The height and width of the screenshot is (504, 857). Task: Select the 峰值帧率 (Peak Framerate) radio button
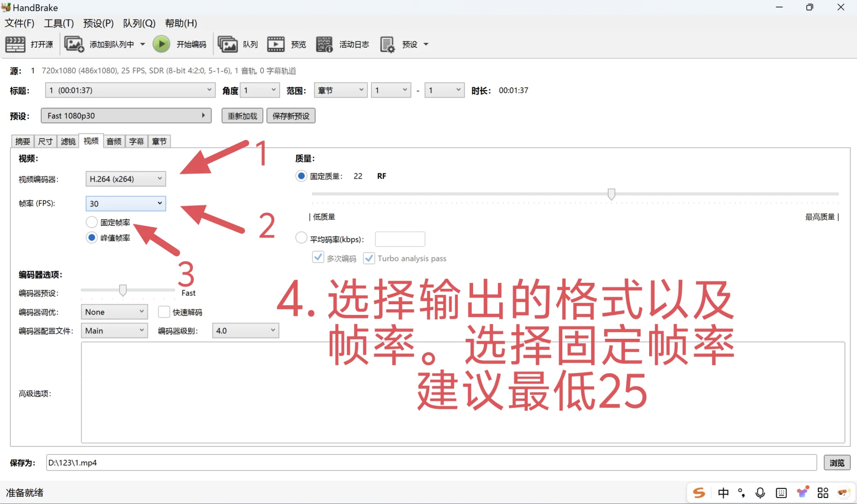coord(92,238)
